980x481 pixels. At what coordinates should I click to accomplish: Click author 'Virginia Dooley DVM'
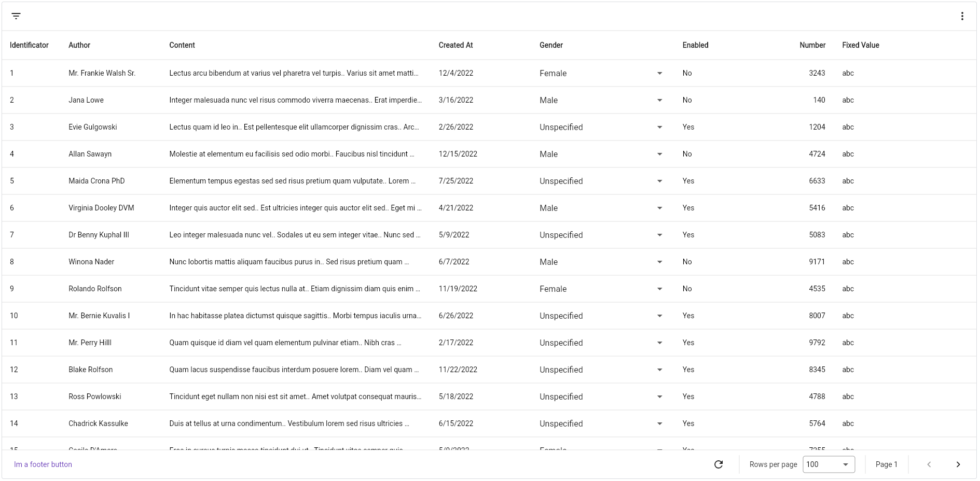[x=101, y=208]
